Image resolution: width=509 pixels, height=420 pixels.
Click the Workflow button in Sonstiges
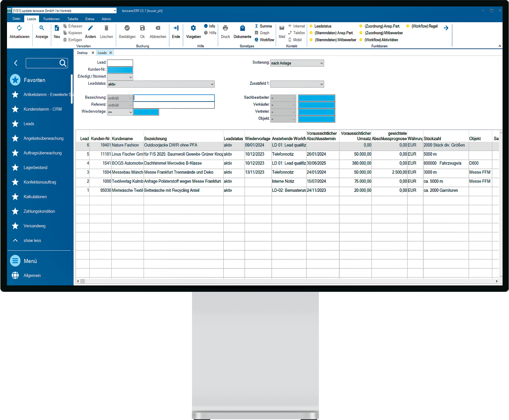(267, 40)
